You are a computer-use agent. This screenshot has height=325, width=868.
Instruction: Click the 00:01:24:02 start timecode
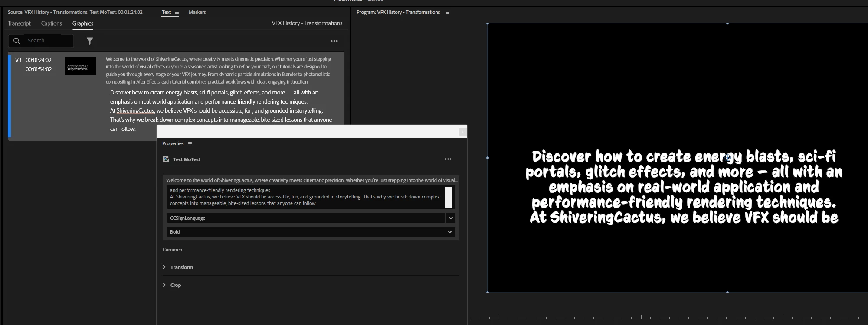click(x=39, y=60)
